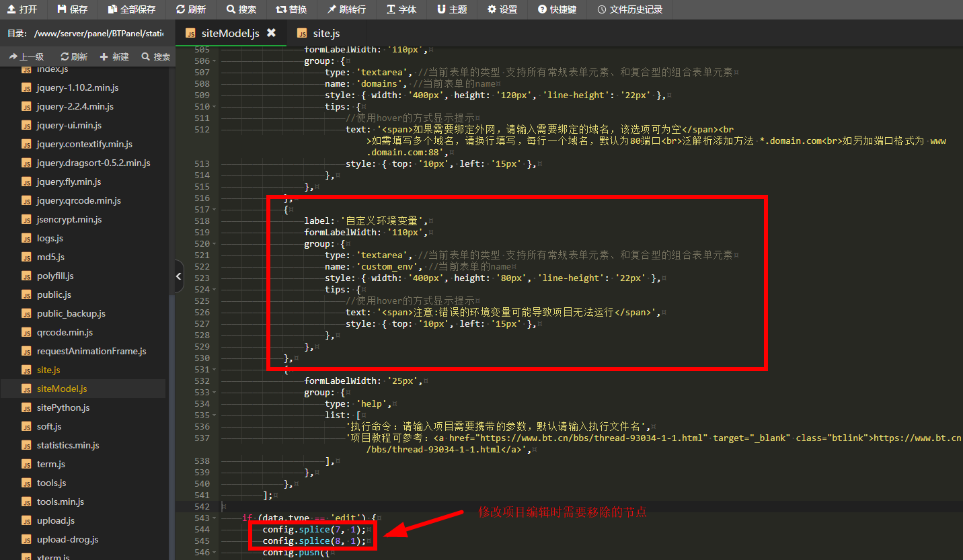Open the 搜索 tool in top toolbar
Image resolution: width=963 pixels, height=560 pixels.
[x=241, y=9]
